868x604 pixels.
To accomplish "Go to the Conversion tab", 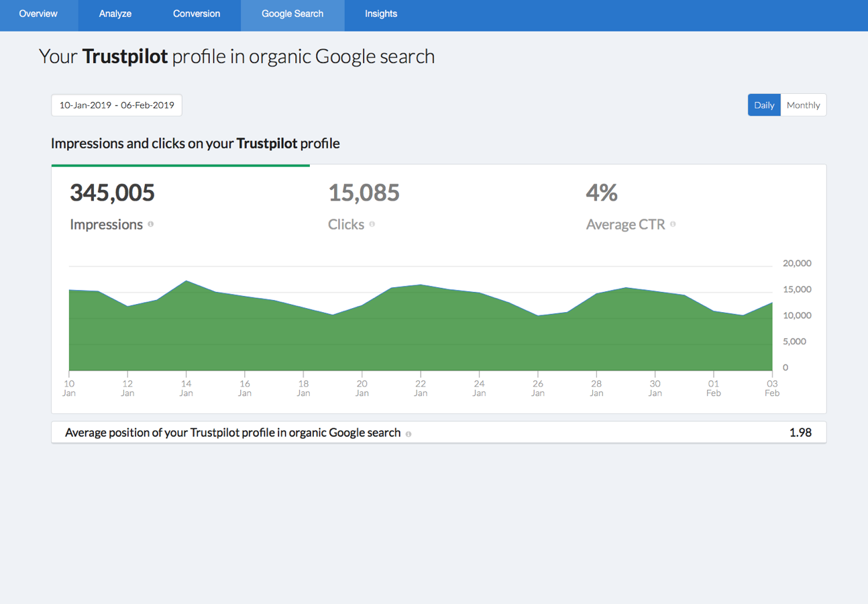I will tap(197, 14).
